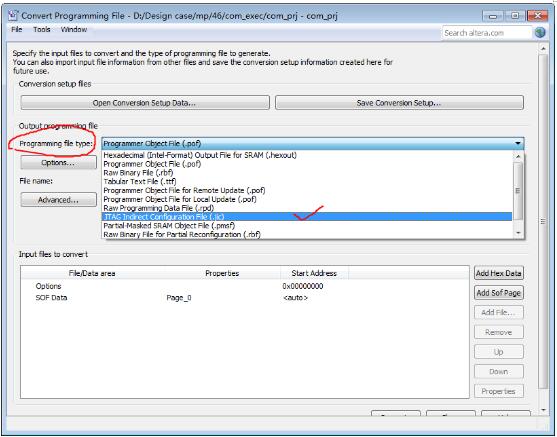Click the globe icon next to search box
Image resolution: width=557 pixels, height=437 pixels.
(540, 33)
